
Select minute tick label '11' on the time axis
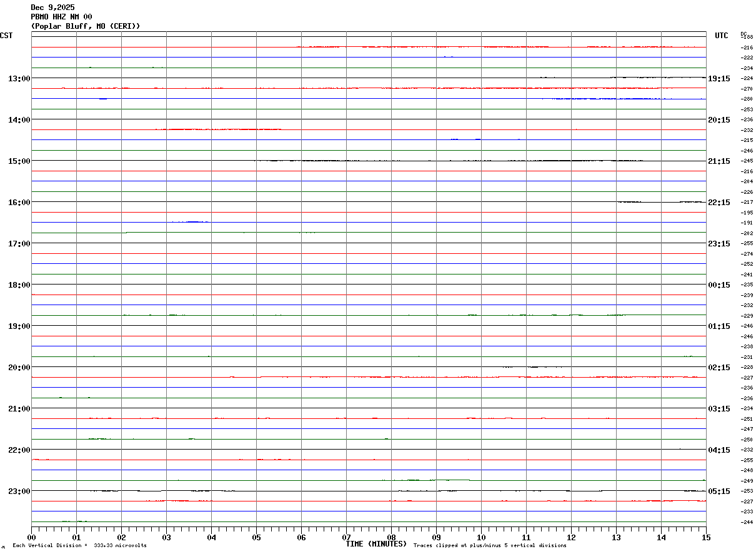click(526, 538)
